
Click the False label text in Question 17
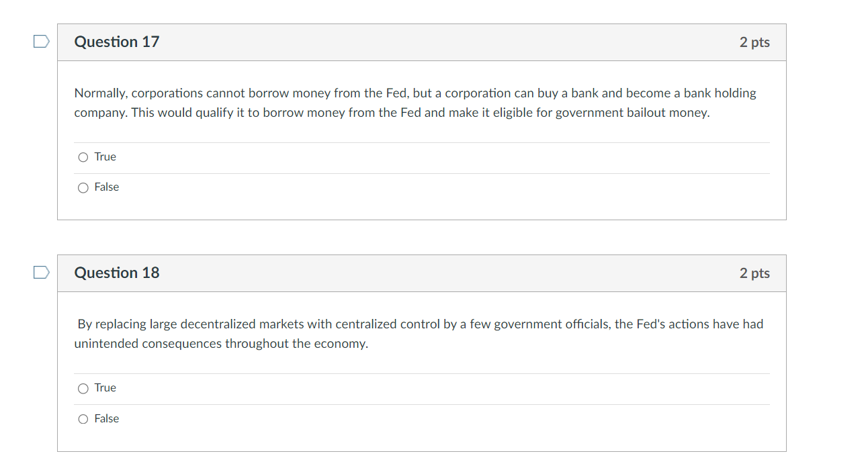[108, 187]
